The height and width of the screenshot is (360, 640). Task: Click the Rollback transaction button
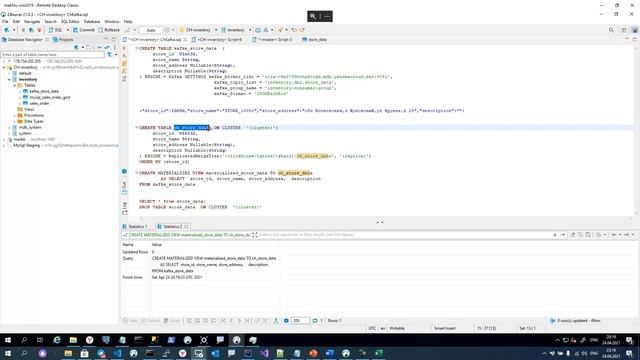[109, 30]
